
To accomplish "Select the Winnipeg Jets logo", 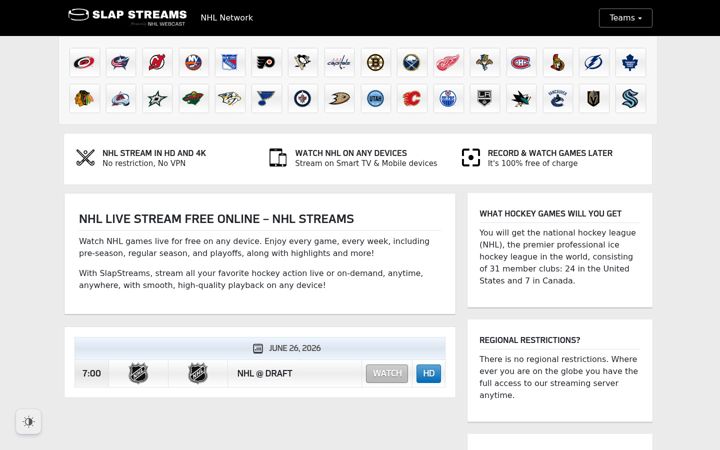I will [x=303, y=98].
